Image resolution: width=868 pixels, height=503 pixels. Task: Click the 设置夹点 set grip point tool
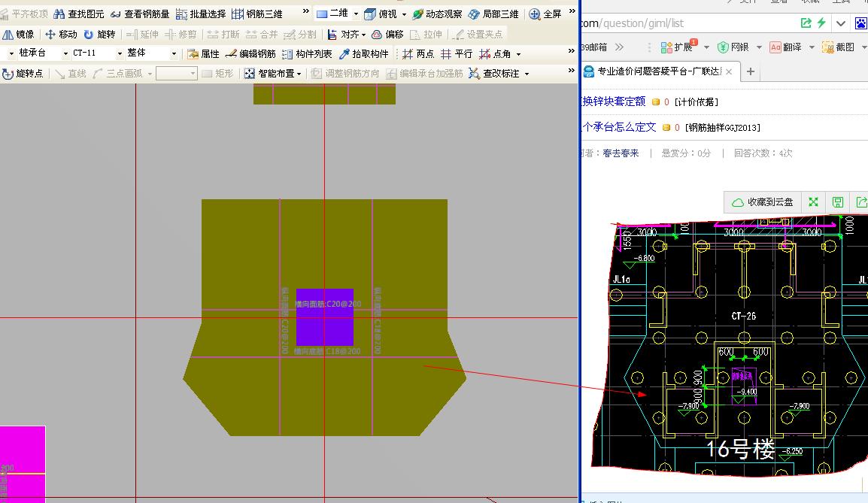click(477, 35)
